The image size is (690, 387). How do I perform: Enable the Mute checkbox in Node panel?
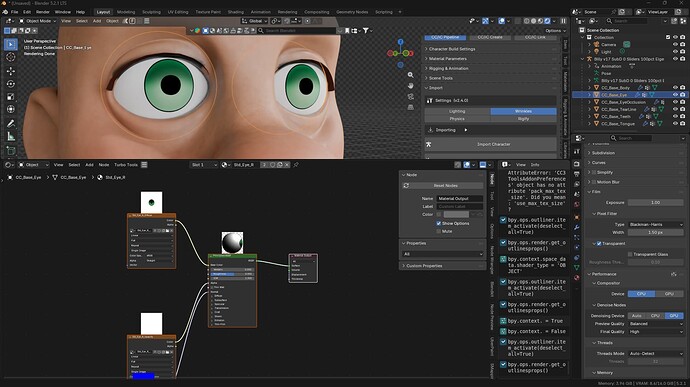(x=439, y=231)
